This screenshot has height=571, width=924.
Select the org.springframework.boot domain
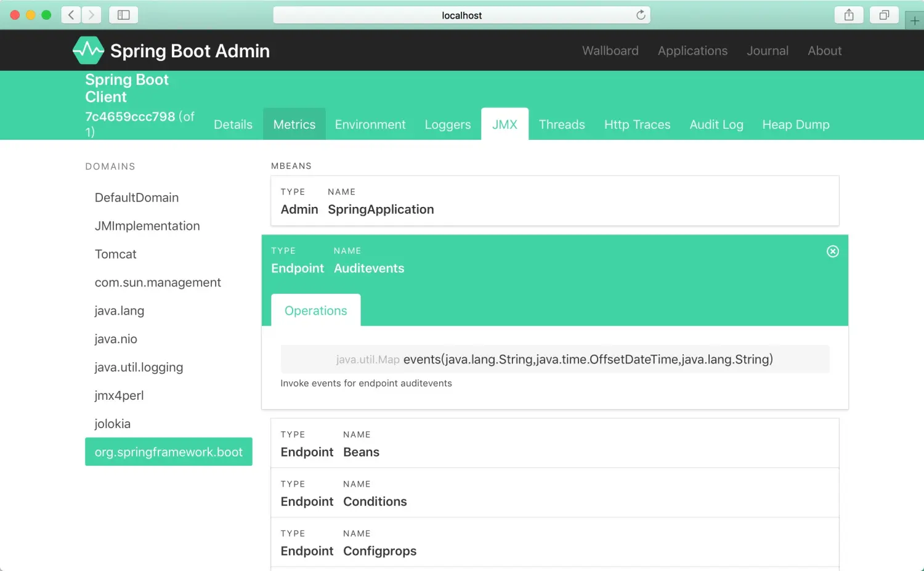(169, 452)
